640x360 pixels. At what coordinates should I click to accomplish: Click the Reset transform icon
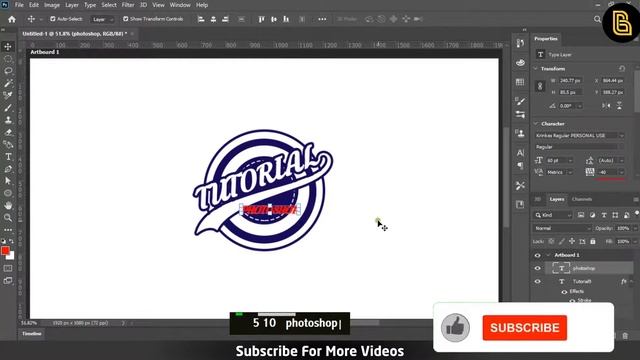click(x=622, y=69)
